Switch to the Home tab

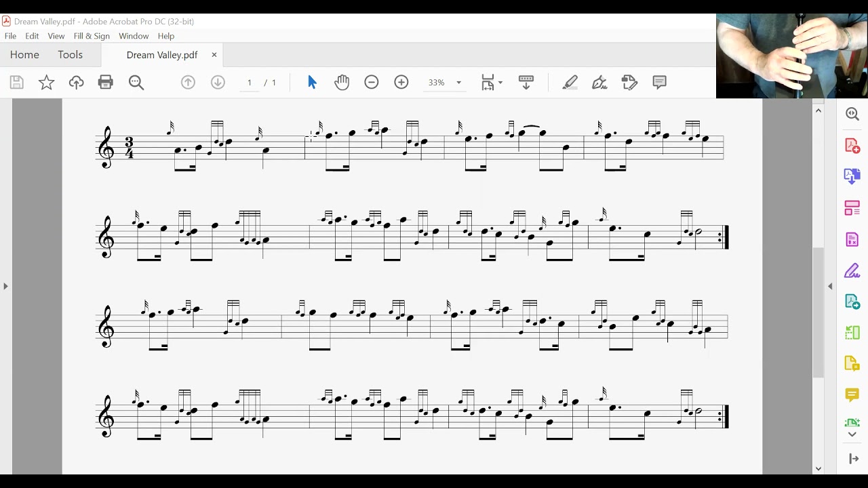[x=24, y=55]
